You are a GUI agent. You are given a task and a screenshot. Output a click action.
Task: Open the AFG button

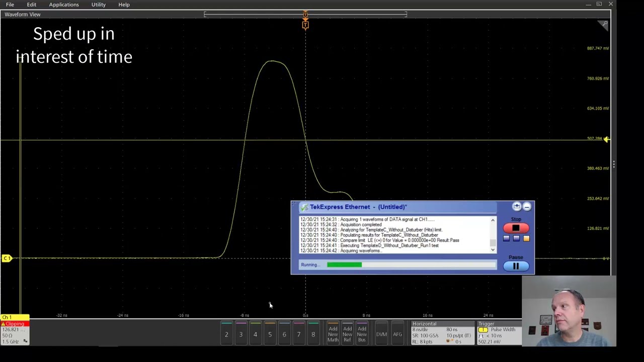click(x=397, y=334)
